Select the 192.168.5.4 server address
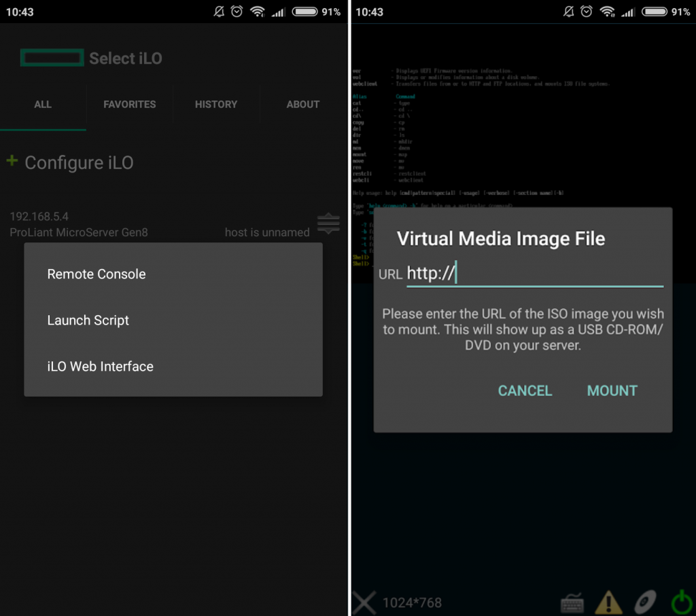This screenshot has width=696, height=616. click(x=39, y=217)
